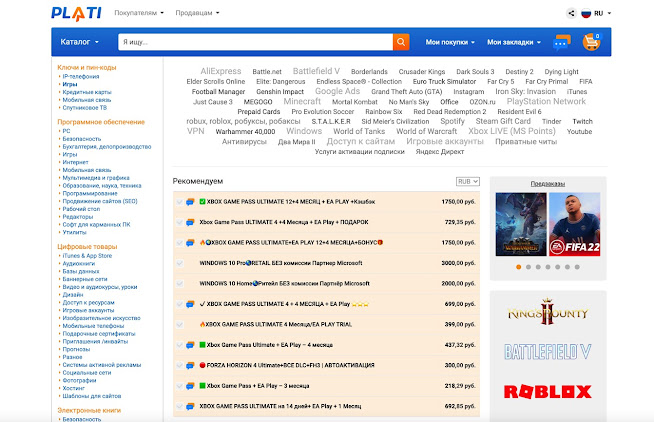
Task: Click chat icon for 14 дней+ EA Play row
Action: pos(190,406)
